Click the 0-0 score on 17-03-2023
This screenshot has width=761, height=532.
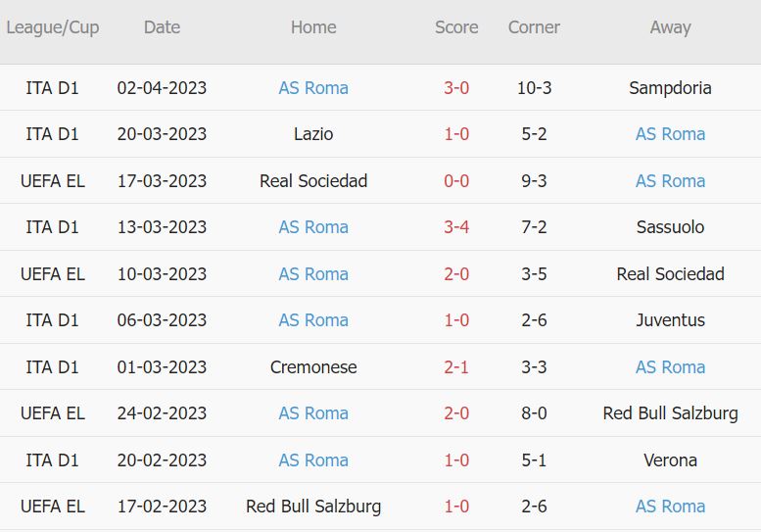456,181
